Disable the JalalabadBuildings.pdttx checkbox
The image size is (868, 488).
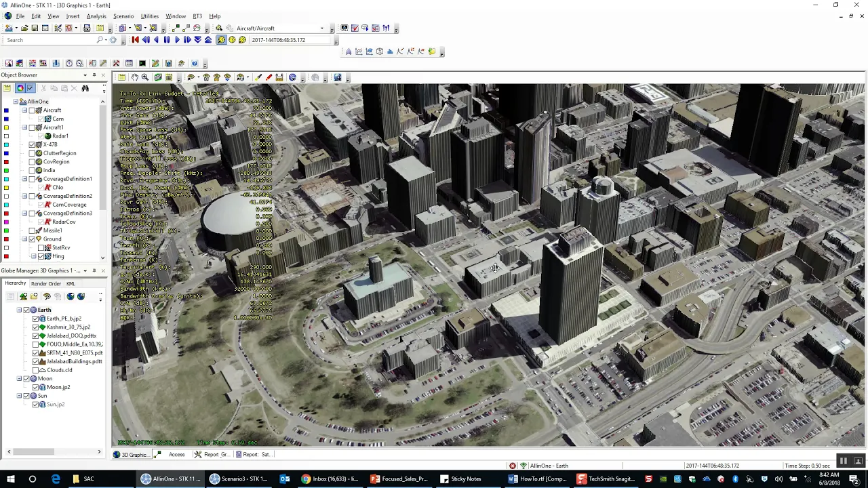[36, 361]
